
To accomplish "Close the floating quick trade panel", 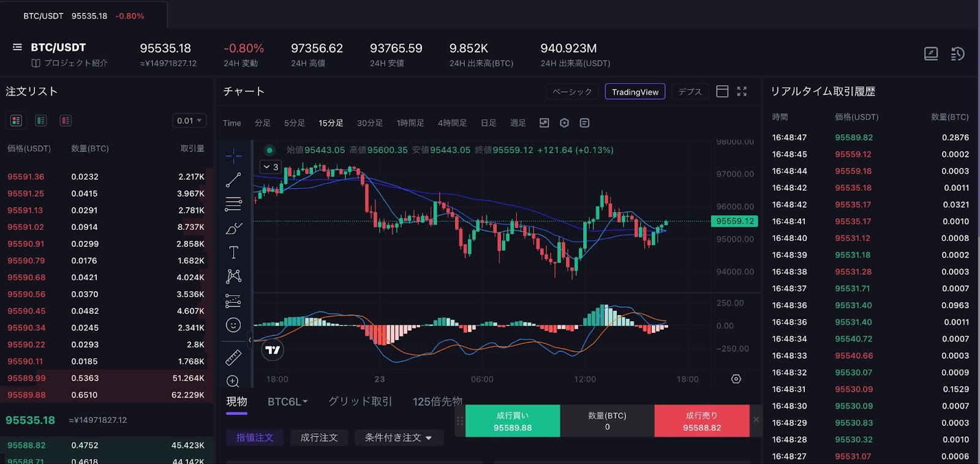I will 756,420.
